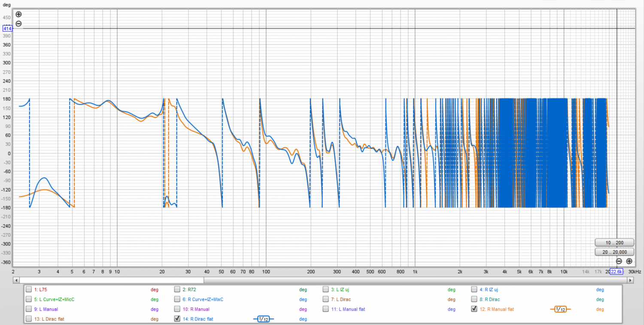The width and height of the screenshot is (644, 325).
Task: Click the 22.6k cursor frequency box
Action: tap(617, 271)
